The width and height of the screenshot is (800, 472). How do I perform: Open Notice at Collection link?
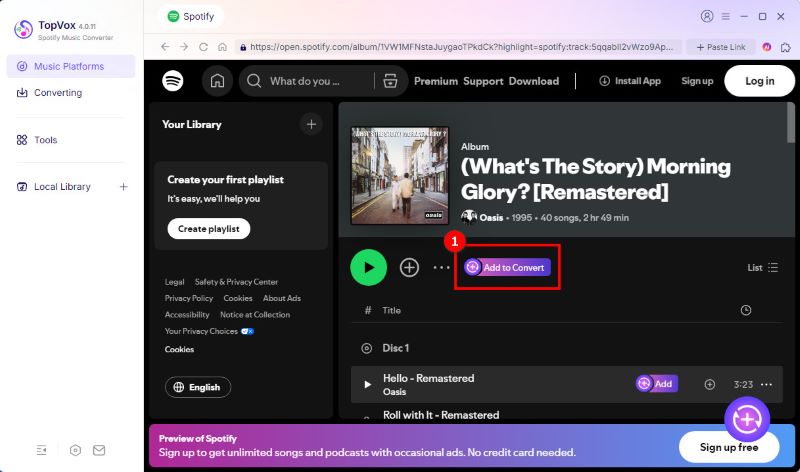click(x=255, y=315)
